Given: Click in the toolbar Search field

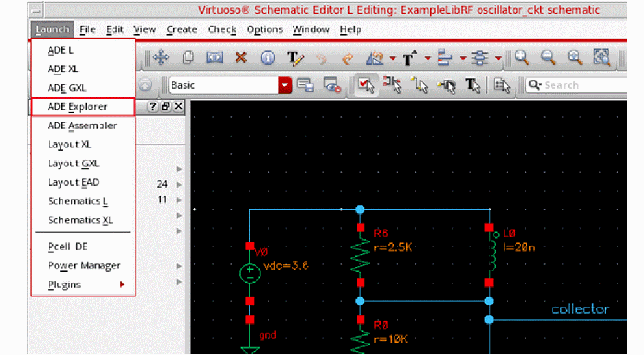Looking at the screenshot, I should (583, 85).
